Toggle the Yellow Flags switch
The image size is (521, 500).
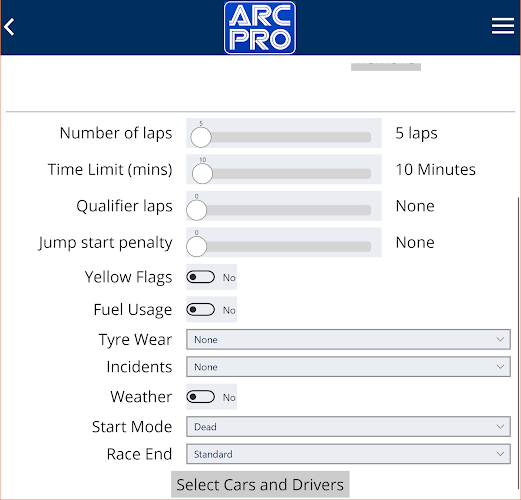201,277
